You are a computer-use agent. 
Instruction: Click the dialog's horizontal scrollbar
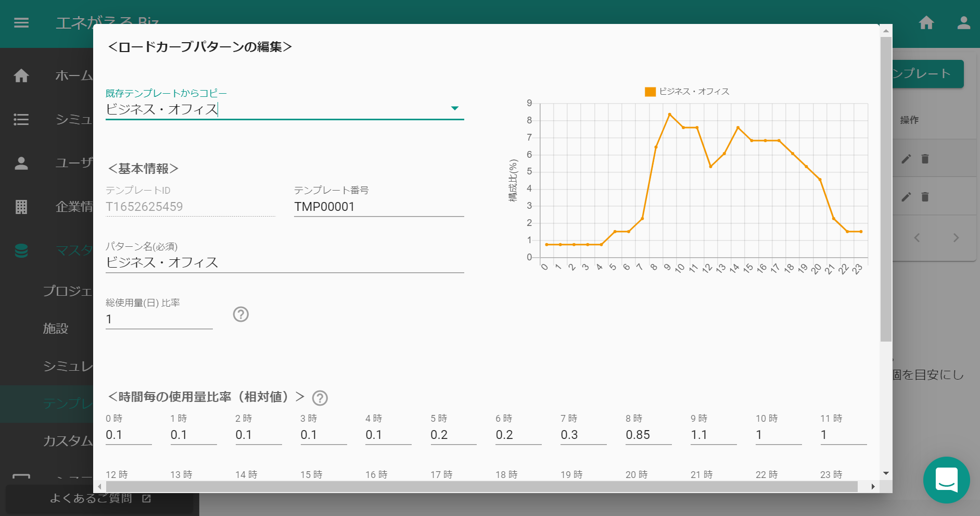click(x=481, y=486)
